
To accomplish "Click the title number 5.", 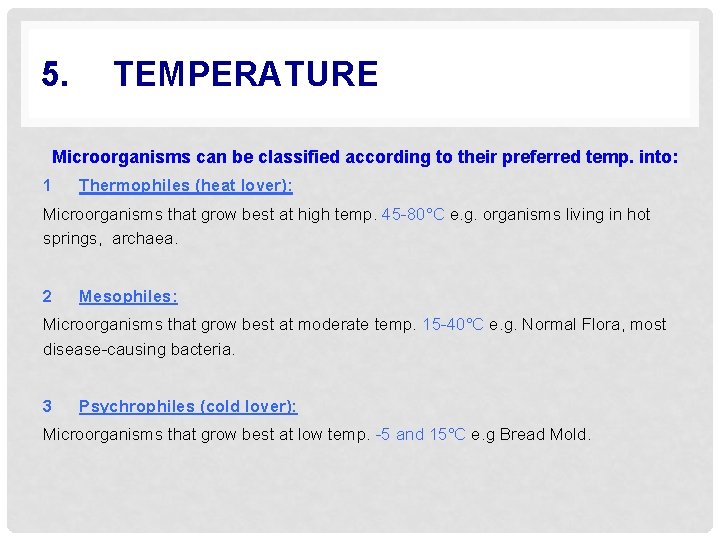I will (x=55, y=73).
